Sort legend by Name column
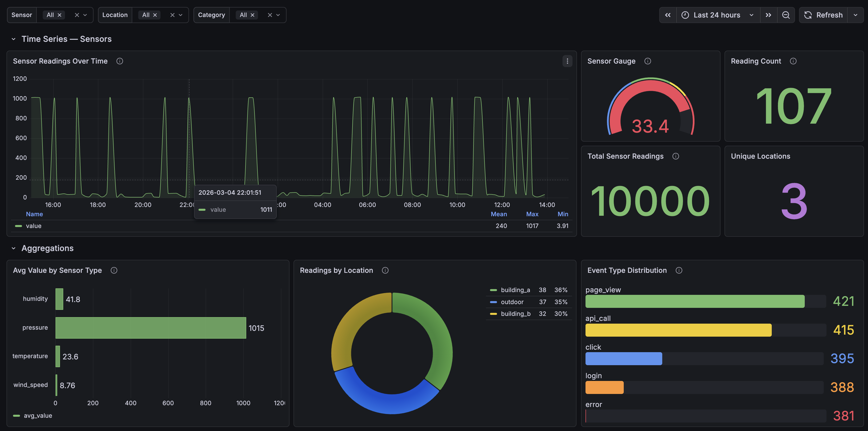 pyautogui.click(x=34, y=214)
